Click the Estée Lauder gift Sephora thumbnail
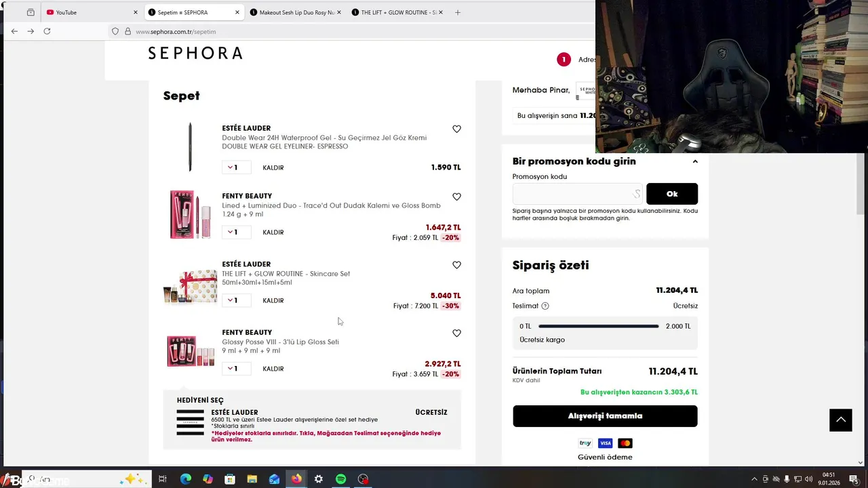Screen dimensions: 868x488 (x=191, y=422)
